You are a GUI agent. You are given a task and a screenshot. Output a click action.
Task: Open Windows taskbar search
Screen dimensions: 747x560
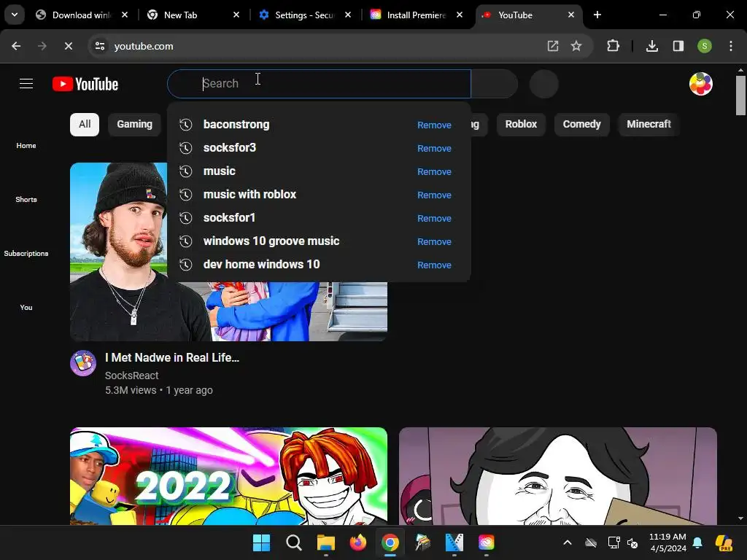(293, 542)
